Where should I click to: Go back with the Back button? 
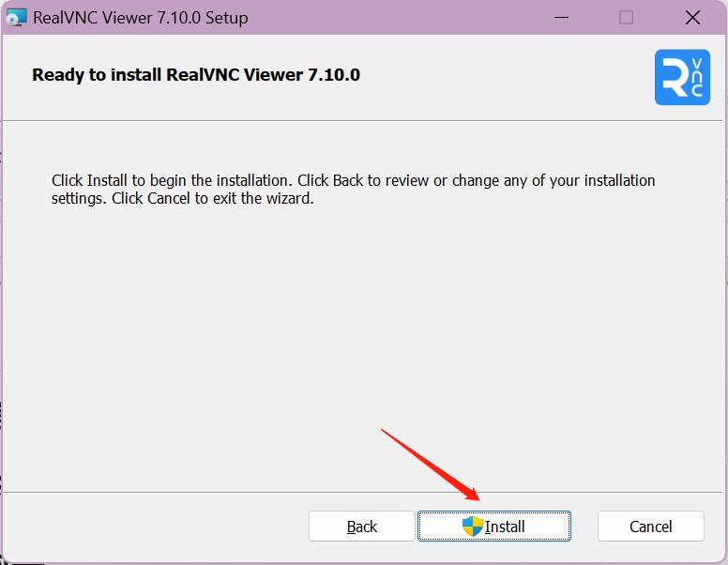361,527
